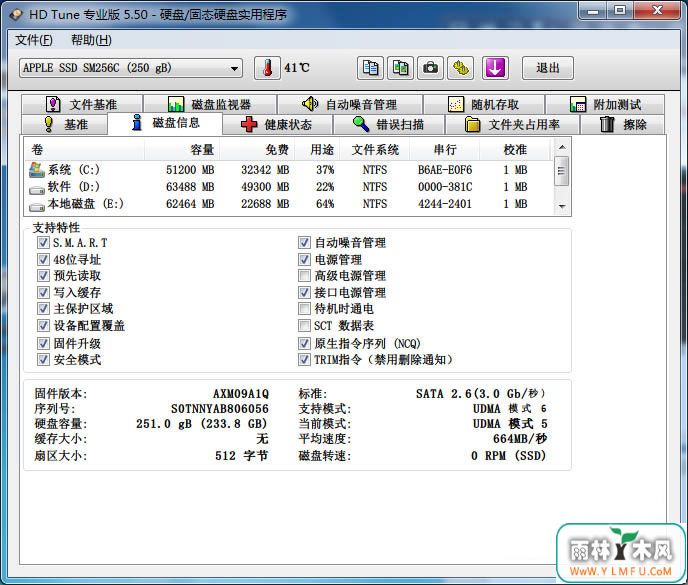Minimize the HD Tune window

593,11
